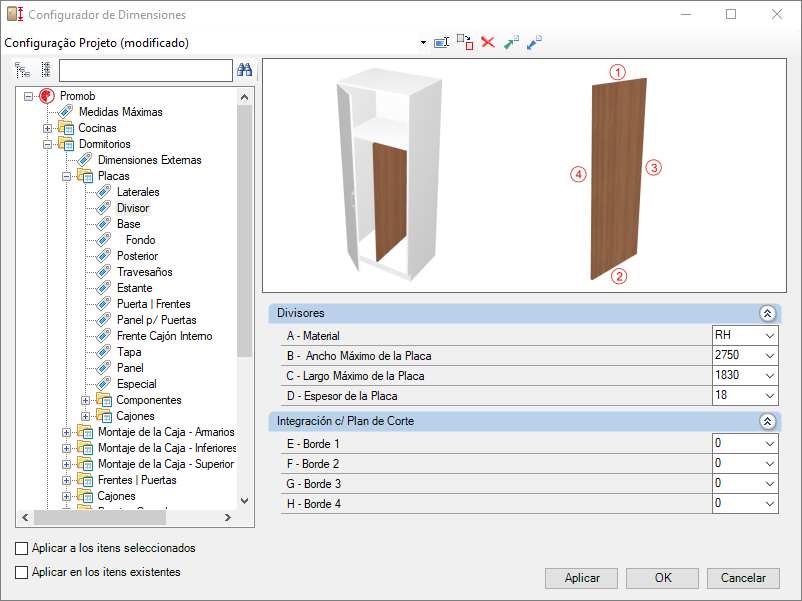
Task: Click the tag icon beside Medidas Máximas
Action: point(66,112)
